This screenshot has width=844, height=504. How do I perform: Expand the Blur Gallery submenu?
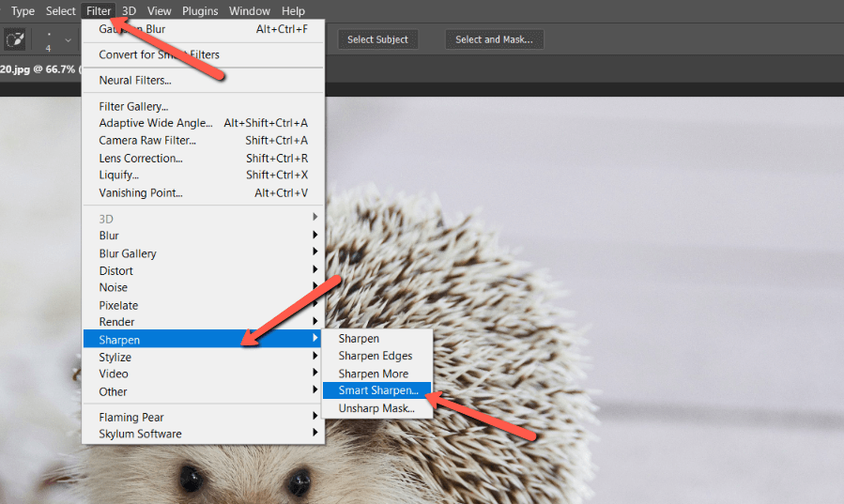tap(128, 253)
